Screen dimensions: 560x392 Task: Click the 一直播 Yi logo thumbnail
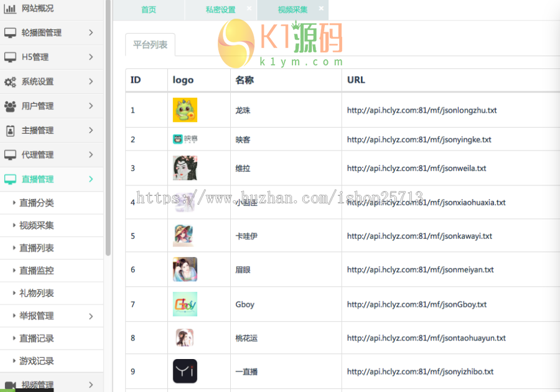click(x=185, y=371)
